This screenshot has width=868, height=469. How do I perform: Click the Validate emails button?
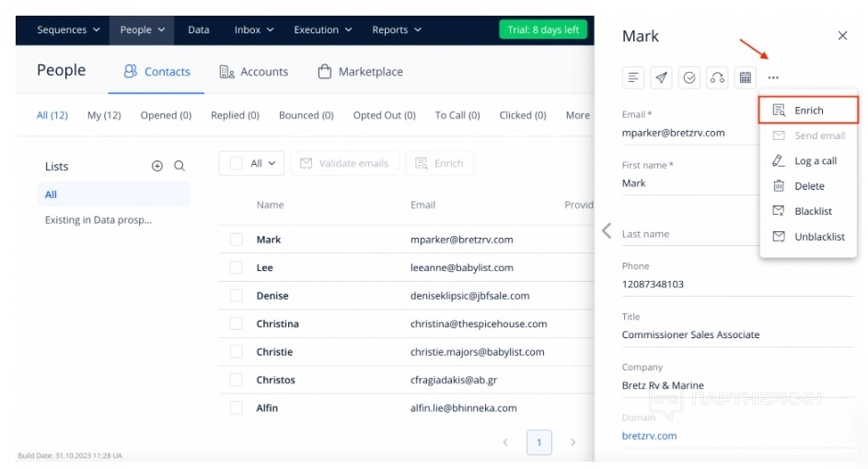pos(345,163)
